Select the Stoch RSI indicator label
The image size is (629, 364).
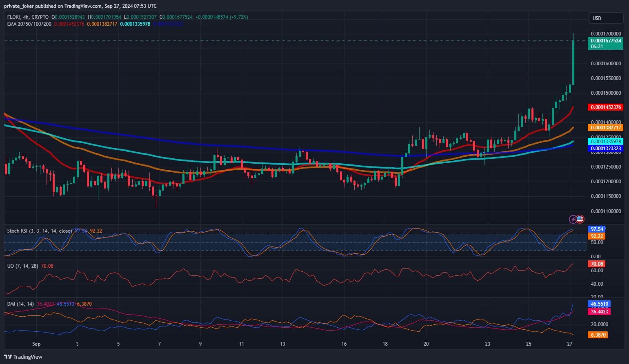[39, 231]
